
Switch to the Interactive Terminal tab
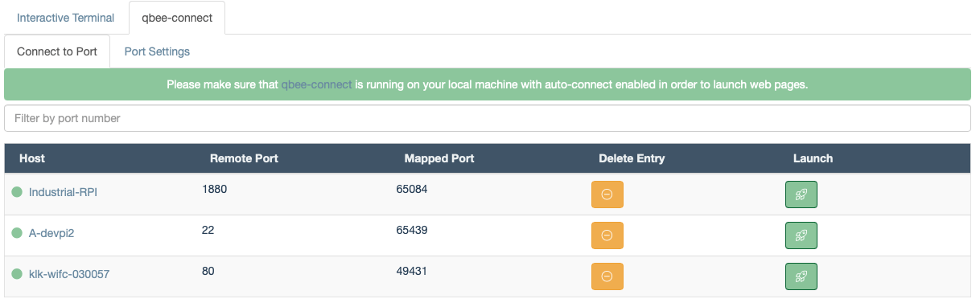click(66, 18)
